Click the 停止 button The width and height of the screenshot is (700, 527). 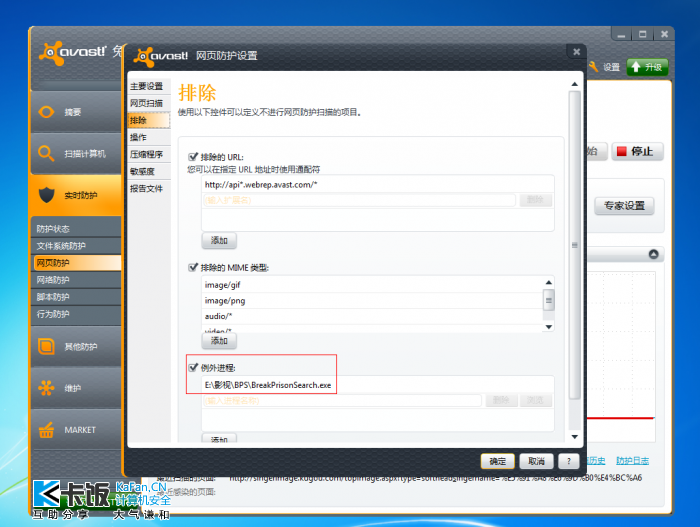(637, 151)
